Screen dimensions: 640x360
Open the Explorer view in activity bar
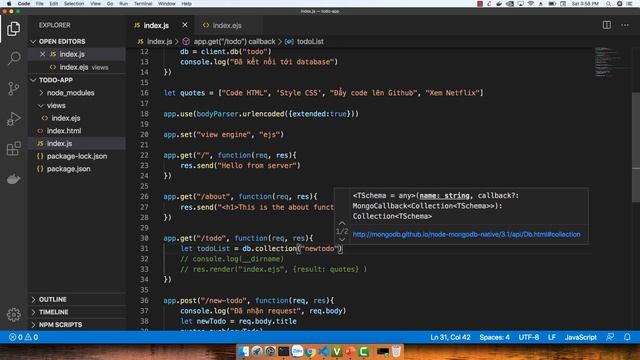13,29
